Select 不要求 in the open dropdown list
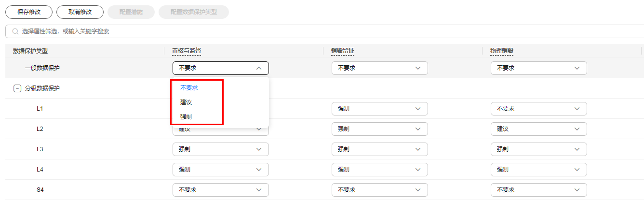Image resolution: width=644 pixels, height=201 pixels. [189, 88]
